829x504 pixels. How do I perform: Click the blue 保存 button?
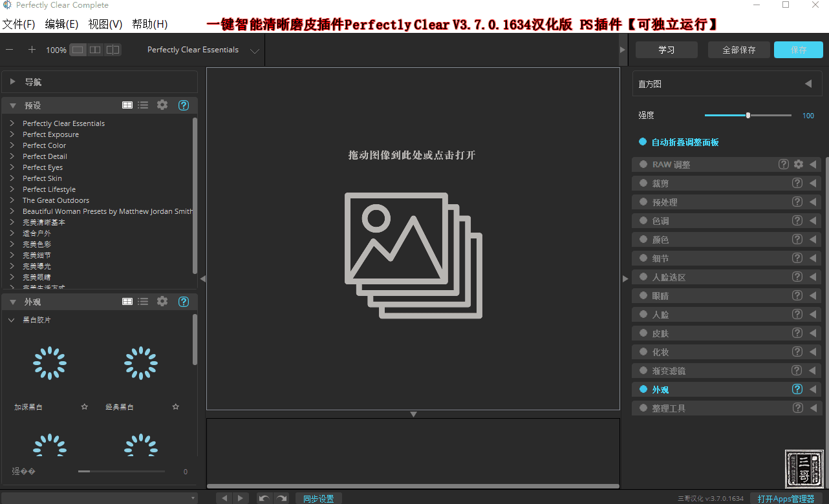pyautogui.click(x=799, y=50)
